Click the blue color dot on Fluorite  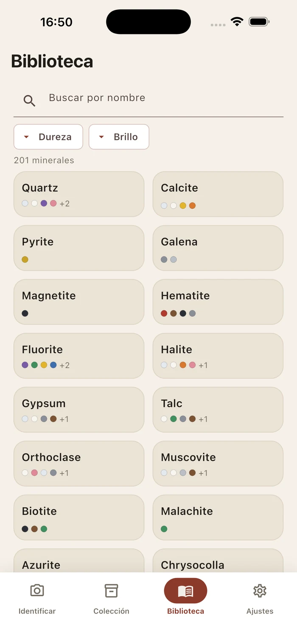point(53,365)
